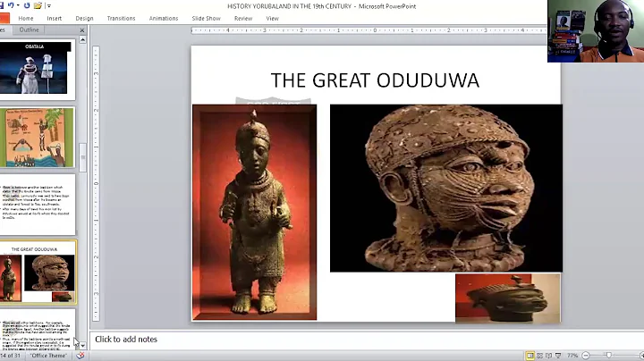Screen dimensions: 644x361
Task: Switch to Normal view icon
Action: coord(530,356)
